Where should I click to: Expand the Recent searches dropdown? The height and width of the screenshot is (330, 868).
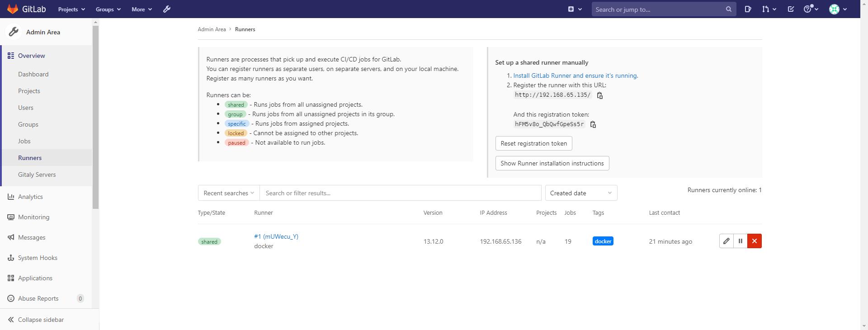[229, 193]
